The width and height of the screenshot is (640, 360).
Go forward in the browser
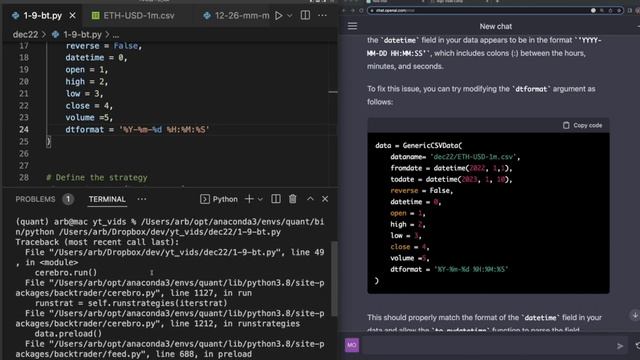click(x=352, y=10)
